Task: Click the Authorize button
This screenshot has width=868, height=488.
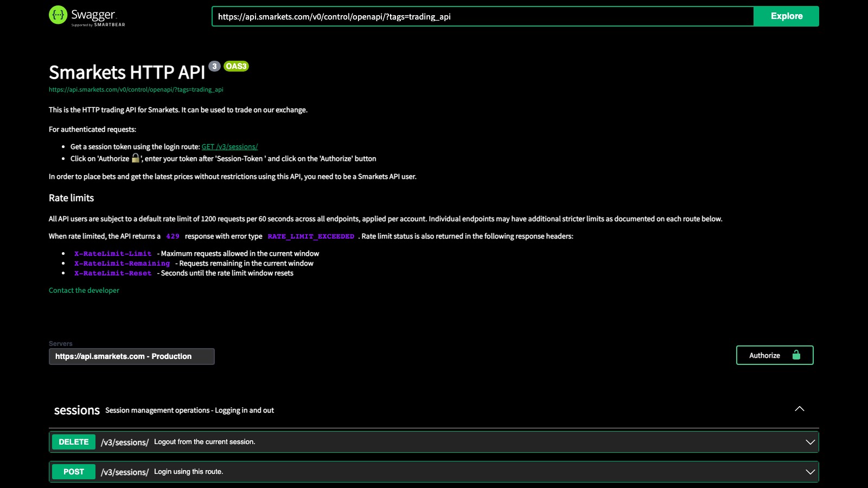Action: coord(775,355)
